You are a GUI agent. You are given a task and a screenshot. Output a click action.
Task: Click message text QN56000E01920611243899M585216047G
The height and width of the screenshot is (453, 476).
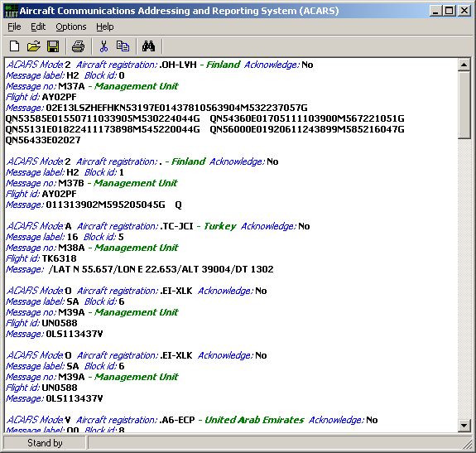[307, 129]
